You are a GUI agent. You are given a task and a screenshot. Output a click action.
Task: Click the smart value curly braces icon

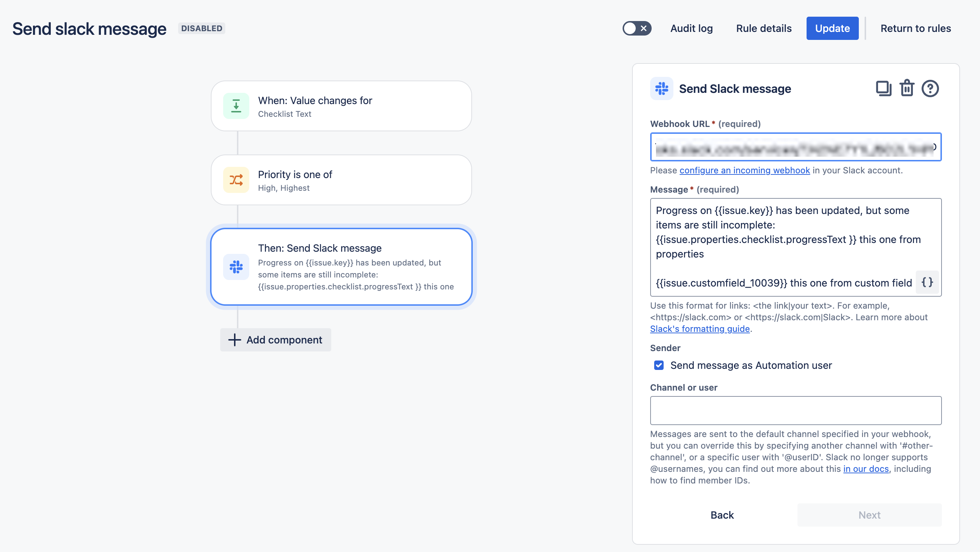coord(927,283)
